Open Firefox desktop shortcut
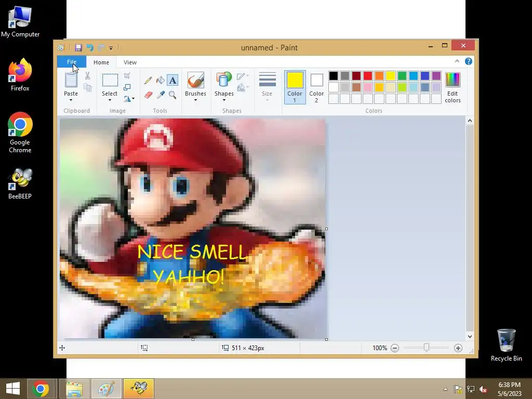The height and width of the screenshot is (399, 532). pos(20,75)
